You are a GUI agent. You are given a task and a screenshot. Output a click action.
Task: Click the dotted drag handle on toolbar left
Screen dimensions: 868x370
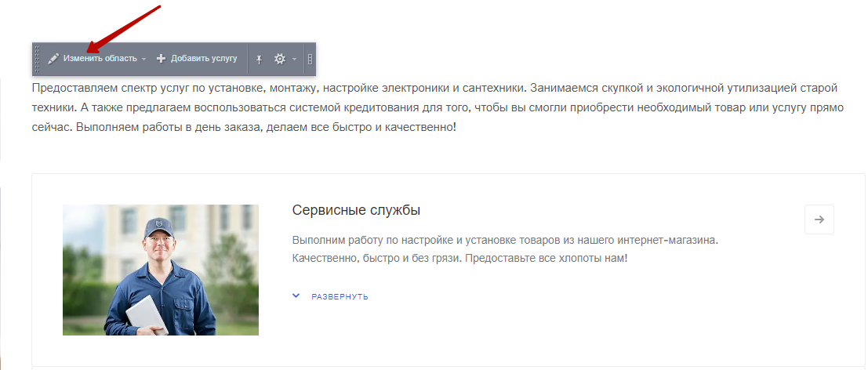pos(37,59)
